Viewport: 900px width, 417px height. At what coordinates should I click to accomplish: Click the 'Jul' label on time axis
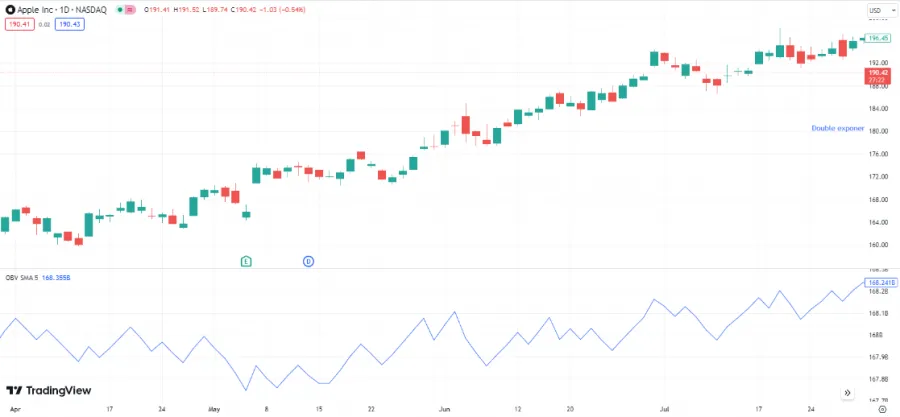(x=664, y=408)
